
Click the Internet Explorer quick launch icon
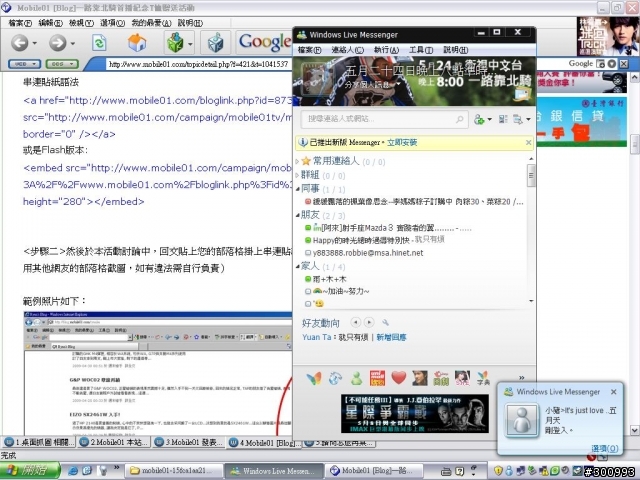coord(73,471)
